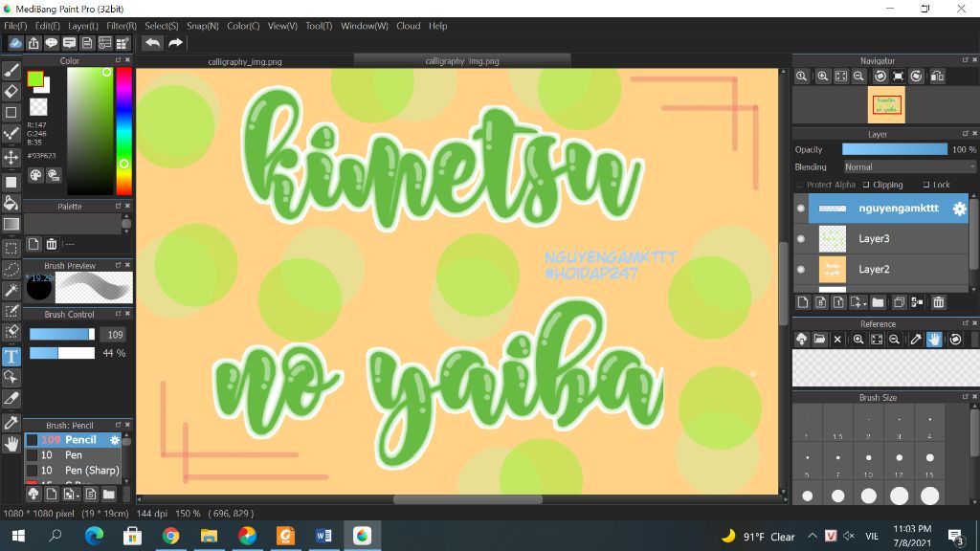Delete palette color with trash icon
The image size is (980, 551).
point(52,244)
